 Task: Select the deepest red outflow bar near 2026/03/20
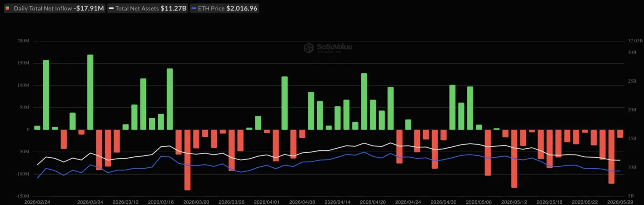tap(187, 160)
